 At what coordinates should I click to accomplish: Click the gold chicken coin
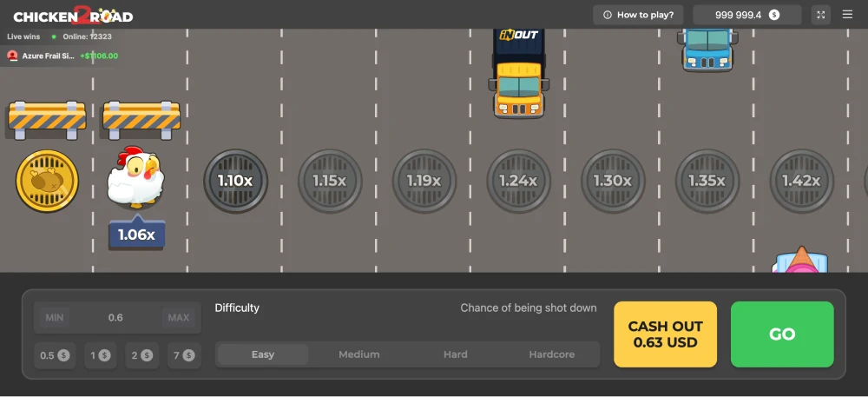tap(47, 181)
